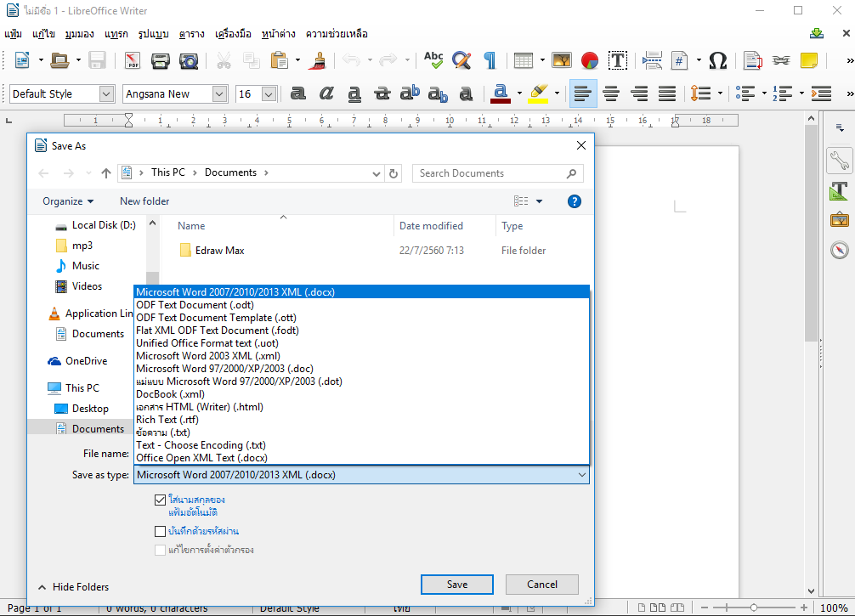Click the Print Preview icon
855x616 pixels.
[189, 60]
